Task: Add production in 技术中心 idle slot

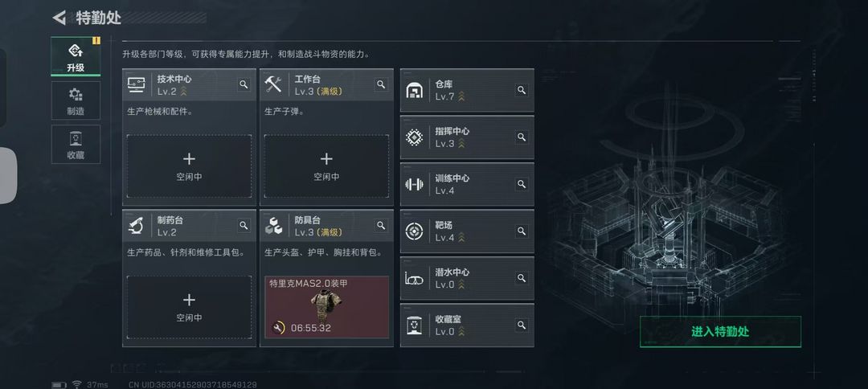Action: pyautogui.click(x=190, y=166)
